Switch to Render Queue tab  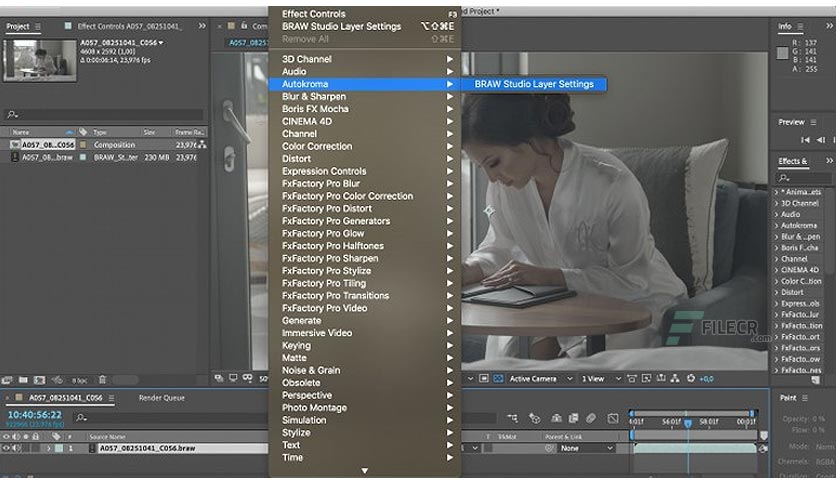pos(162,398)
